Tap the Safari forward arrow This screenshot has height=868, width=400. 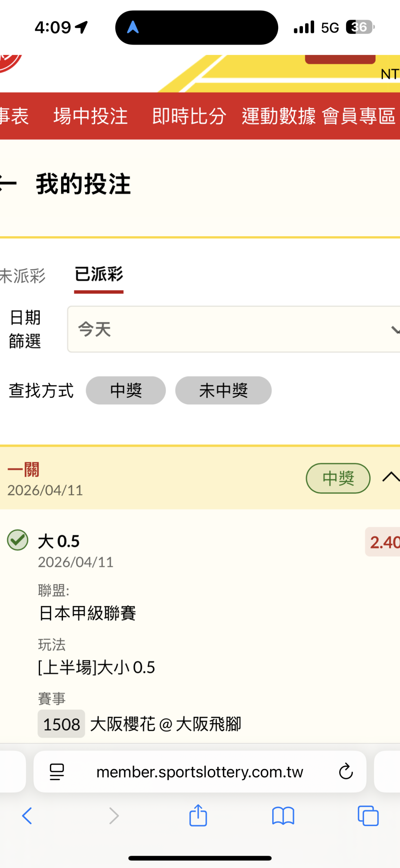point(114,816)
